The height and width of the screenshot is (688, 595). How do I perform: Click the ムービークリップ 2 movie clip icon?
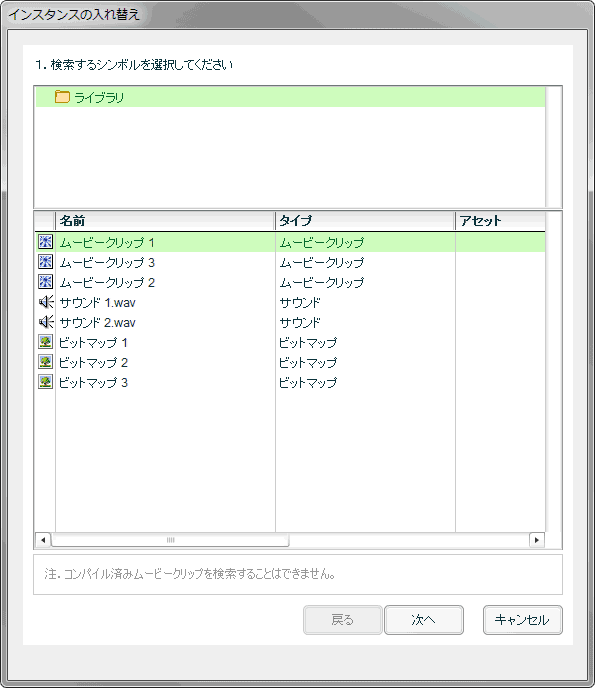(46, 282)
